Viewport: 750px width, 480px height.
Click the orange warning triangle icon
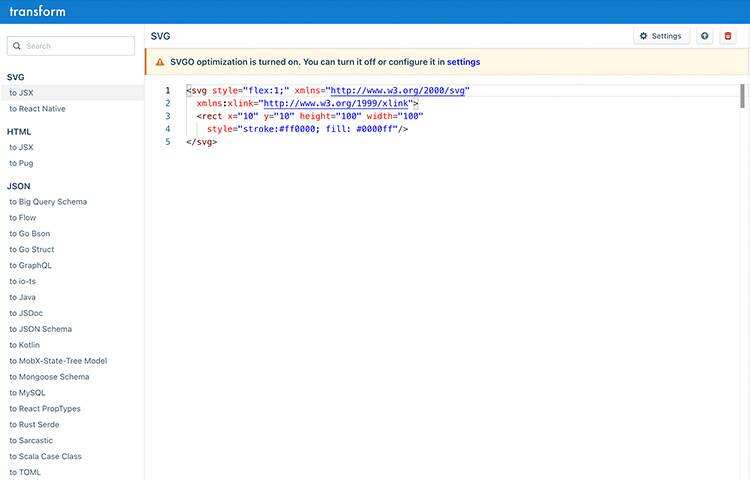pyautogui.click(x=160, y=62)
